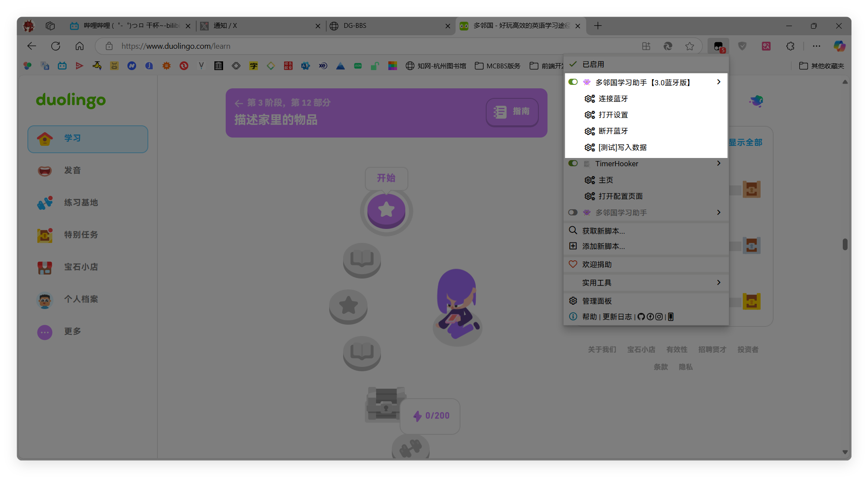Select 打开设置 menu entry

coord(646,115)
